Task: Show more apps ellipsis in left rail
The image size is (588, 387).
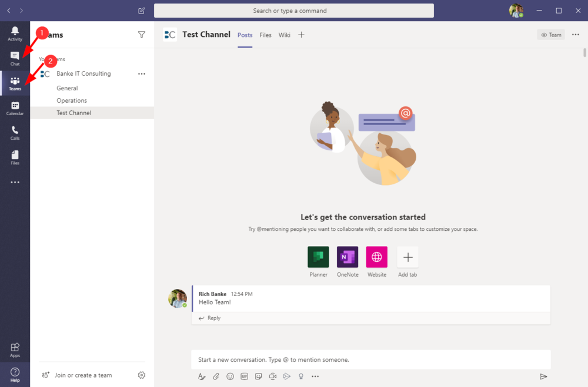Action: pos(15,182)
